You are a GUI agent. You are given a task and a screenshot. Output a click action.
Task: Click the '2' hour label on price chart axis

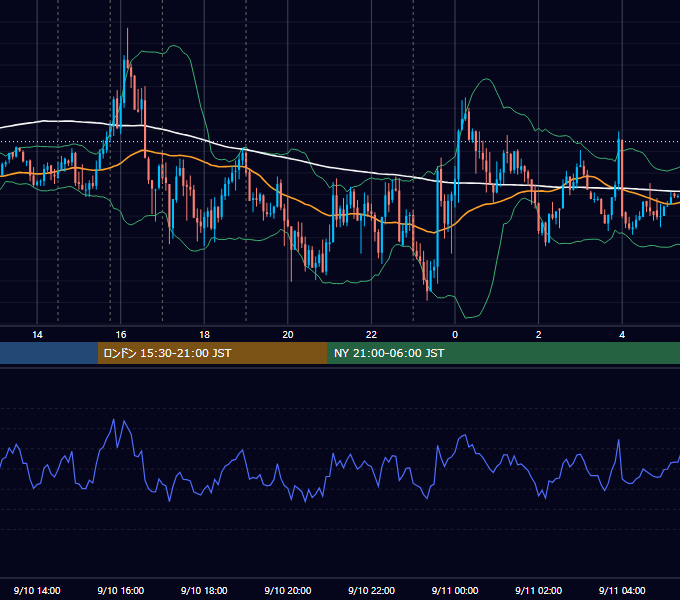(x=539, y=335)
